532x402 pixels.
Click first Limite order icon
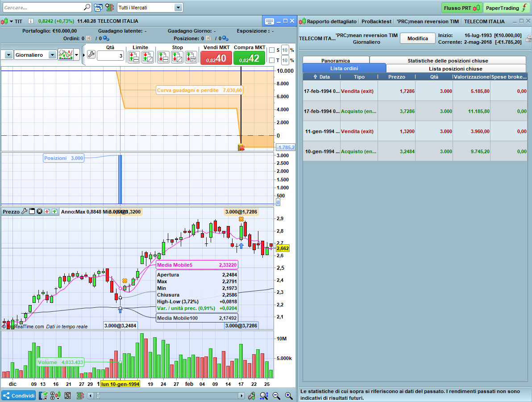(x=134, y=57)
